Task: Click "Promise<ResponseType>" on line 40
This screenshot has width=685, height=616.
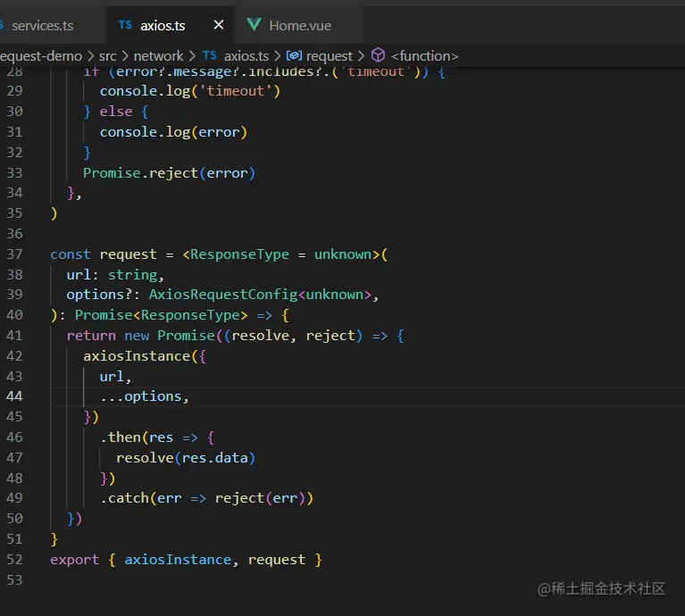Action: (161, 315)
